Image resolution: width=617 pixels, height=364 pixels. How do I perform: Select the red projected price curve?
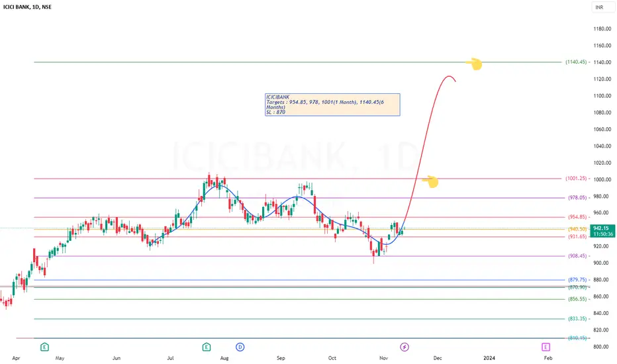click(x=424, y=146)
